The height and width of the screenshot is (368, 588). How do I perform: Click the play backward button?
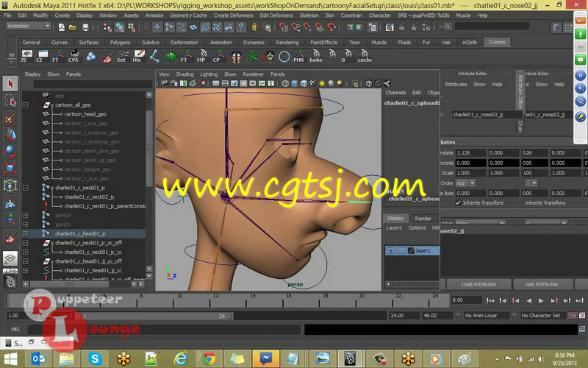528,300
